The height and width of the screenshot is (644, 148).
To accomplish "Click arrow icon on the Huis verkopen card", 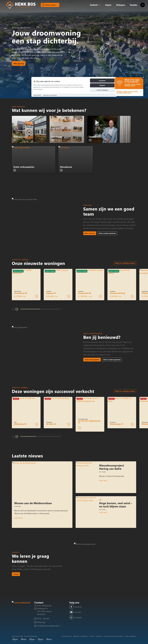I will pyautogui.click(x=15, y=140).
